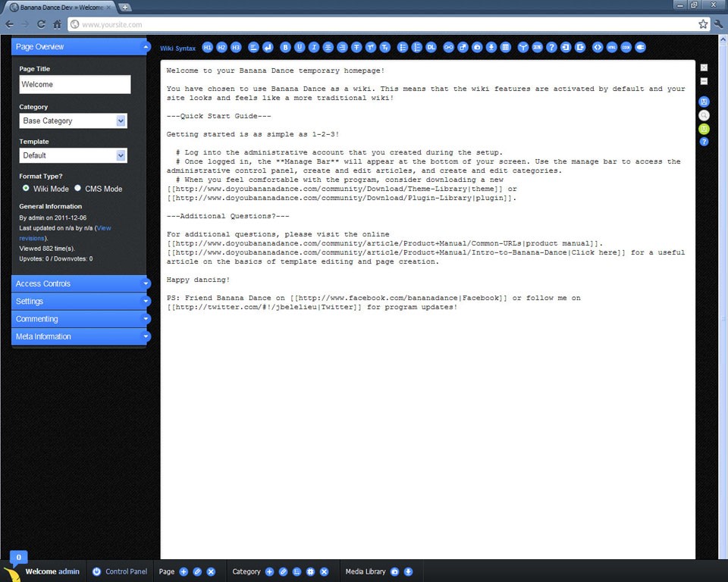Open Media Library camera upload icon
728x582 pixels.
(394, 572)
